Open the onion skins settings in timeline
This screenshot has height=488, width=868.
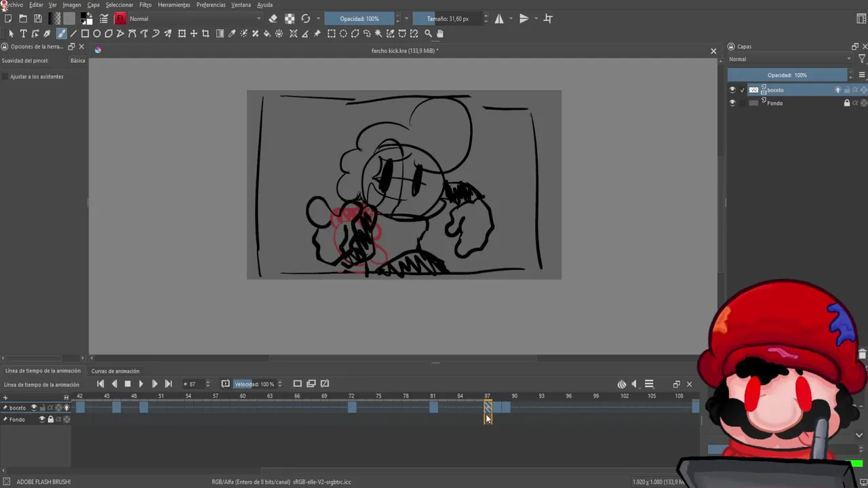622,384
